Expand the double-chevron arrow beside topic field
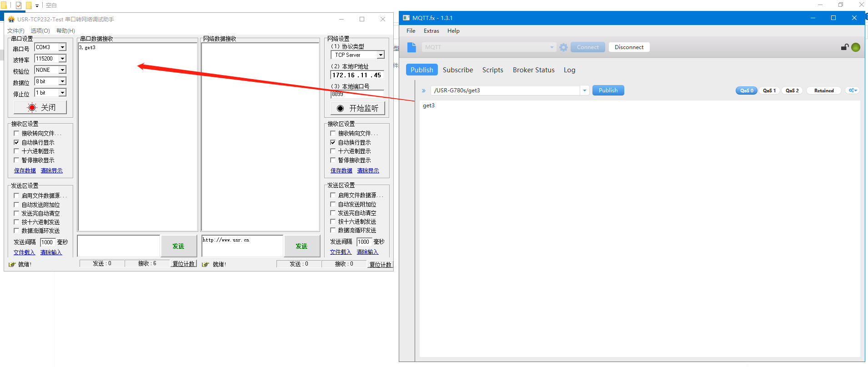The image size is (868, 367). [423, 90]
